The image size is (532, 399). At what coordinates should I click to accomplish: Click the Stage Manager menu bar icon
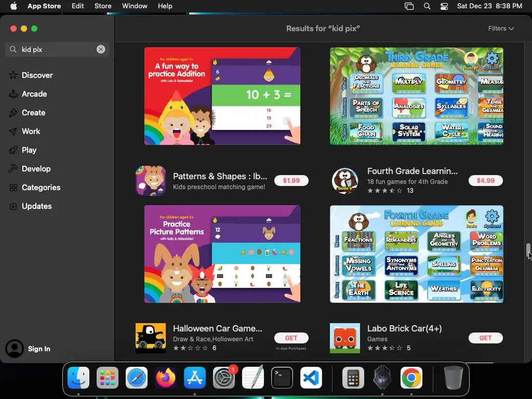pyautogui.click(x=409, y=6)
